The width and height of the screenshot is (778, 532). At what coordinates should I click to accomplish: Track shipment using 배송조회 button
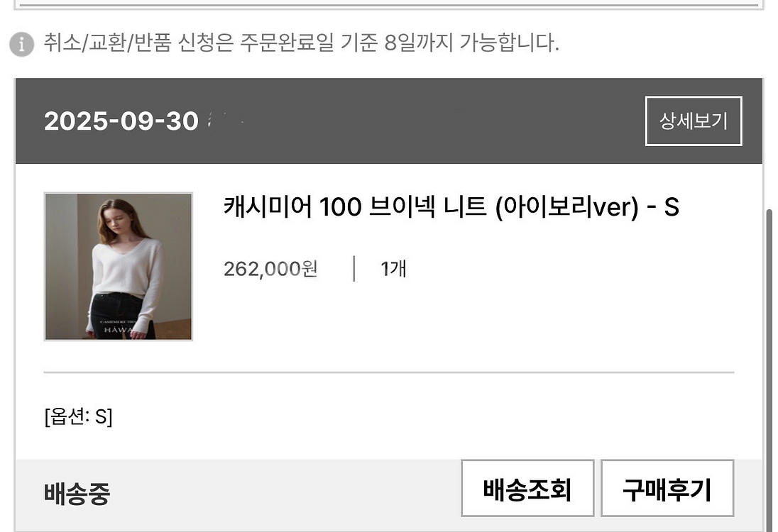click(527, 488)
